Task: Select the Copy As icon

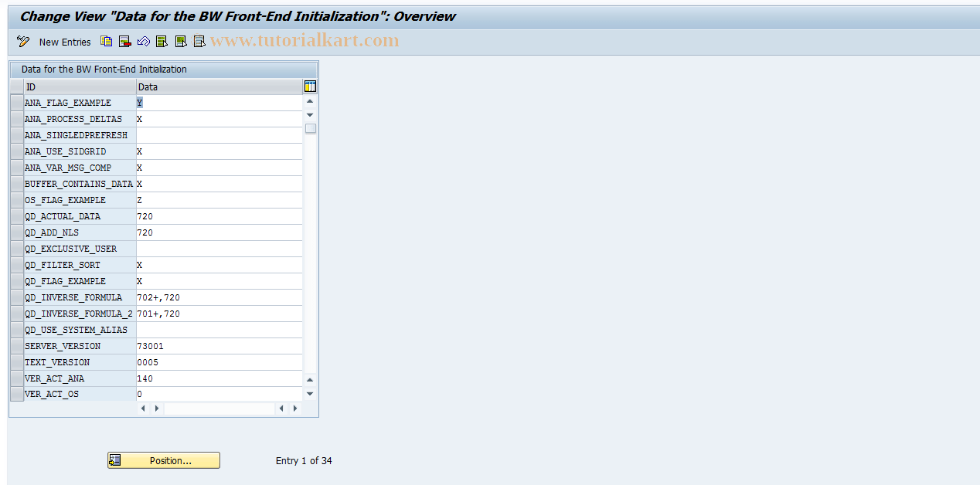Action: (106, 41)
